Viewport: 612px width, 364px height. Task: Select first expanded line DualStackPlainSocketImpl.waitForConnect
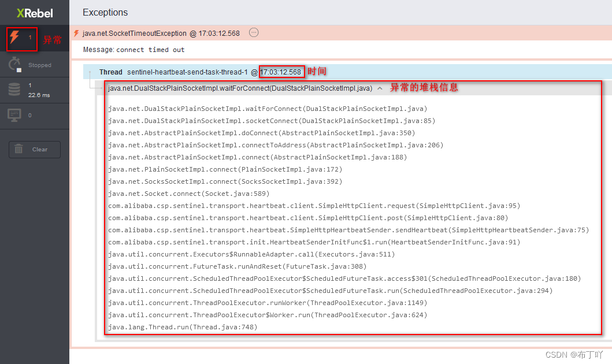[x=268, y=109]
